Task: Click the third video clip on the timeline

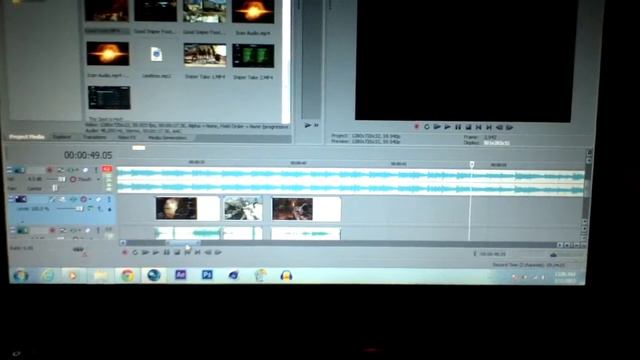Action: pos(306,209)
